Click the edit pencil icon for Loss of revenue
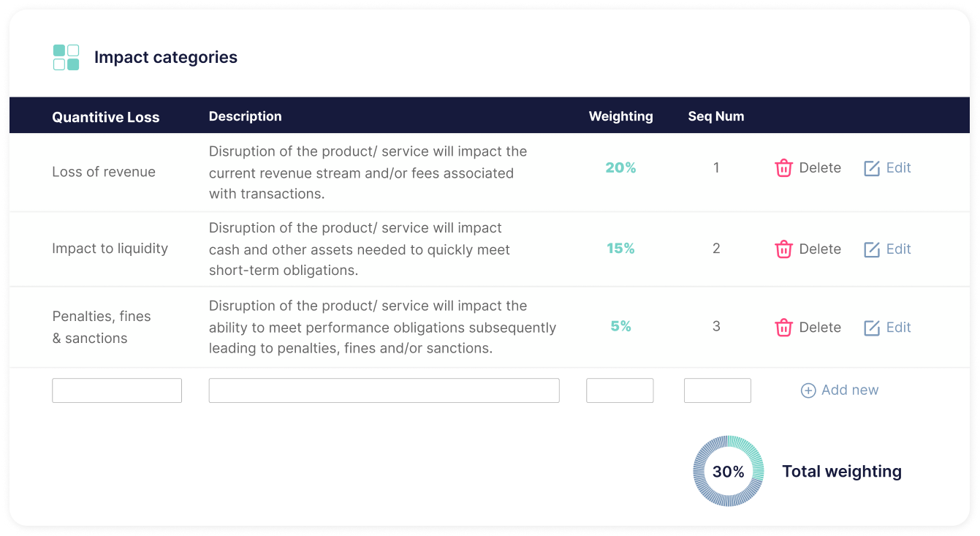Image resolution: width=980 pixels, height=536 pixels. (870, 167)
